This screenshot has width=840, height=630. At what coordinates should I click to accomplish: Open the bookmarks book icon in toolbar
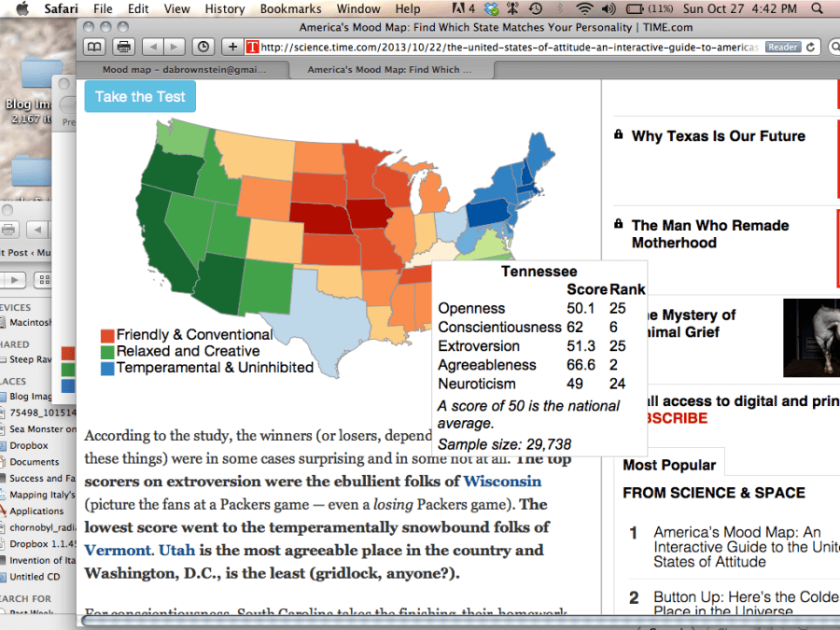[94, 47]
